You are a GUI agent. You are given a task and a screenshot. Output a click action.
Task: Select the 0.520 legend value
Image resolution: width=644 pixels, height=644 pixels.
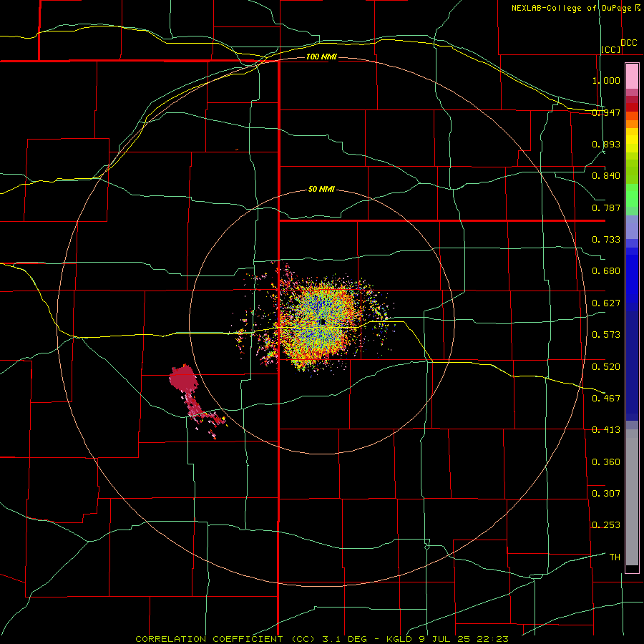(x=606, y=366)
